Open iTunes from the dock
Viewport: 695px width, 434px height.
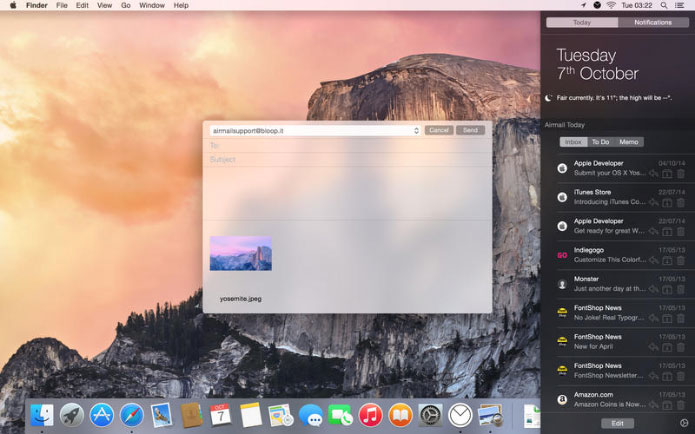tap(370, 414)
